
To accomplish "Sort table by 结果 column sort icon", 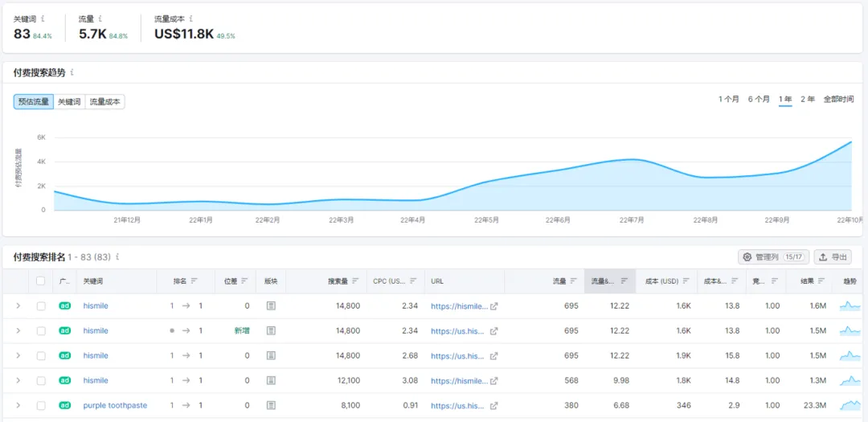I will click(821, 281).
